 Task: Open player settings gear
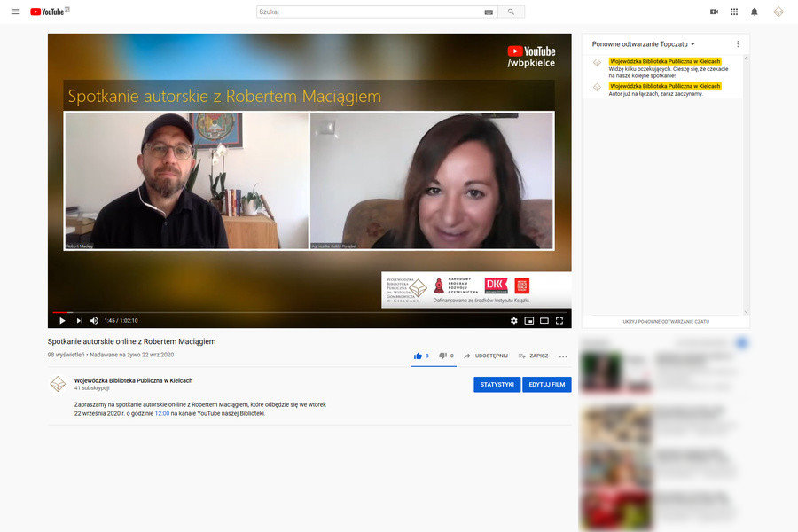pos(513,320)
